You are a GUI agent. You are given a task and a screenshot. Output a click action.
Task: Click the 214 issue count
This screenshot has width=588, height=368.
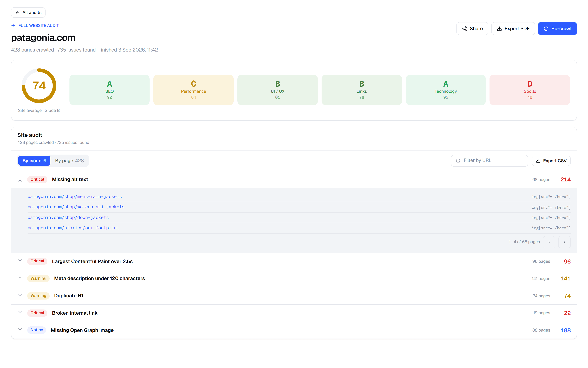coord(565,180)
